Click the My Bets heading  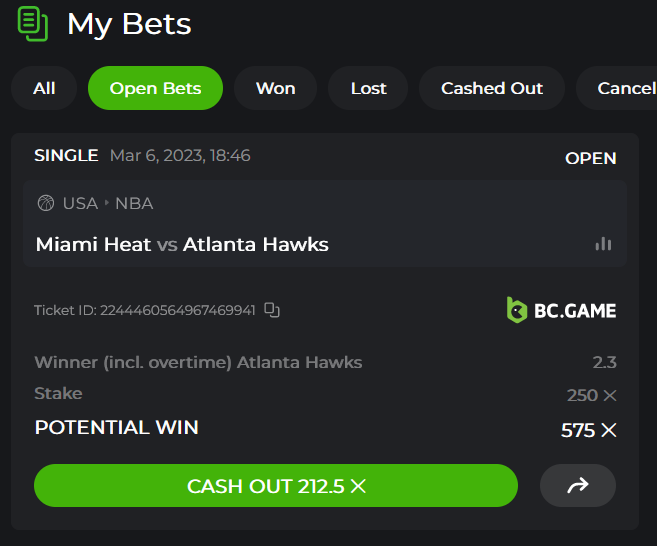[129, 24]
